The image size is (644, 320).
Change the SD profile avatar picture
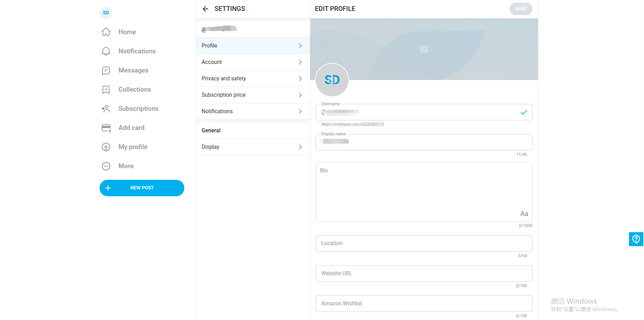(x=332, y=80)
